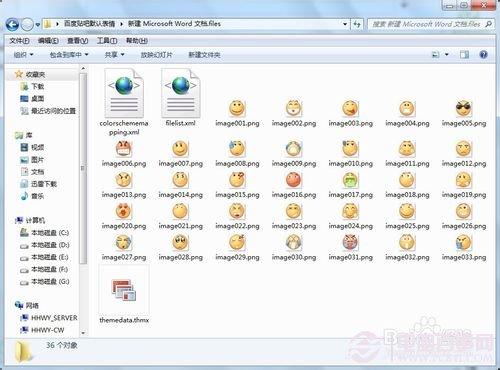Expand the 组织 toolbar dropdown

point(23,55)
